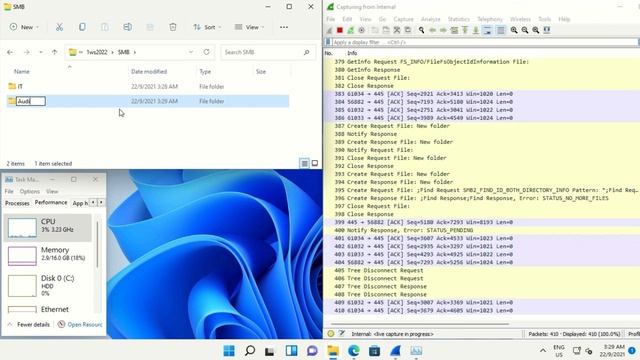Click the Copy icon in File Explorer
The image size is (640, 360).
pyautogui.click(x=82, y=27)
